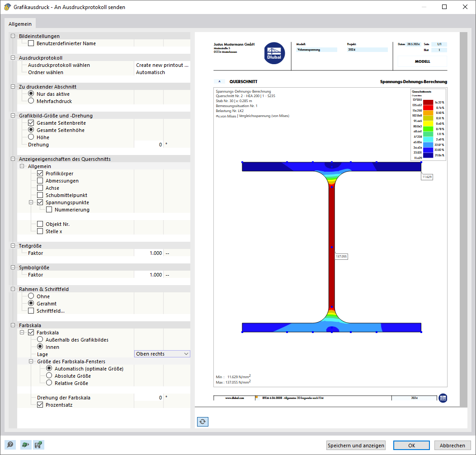
Task: Collapse Rahmen & Schriftfeld section
Action: pyautogui.click(x=13, y=289)
